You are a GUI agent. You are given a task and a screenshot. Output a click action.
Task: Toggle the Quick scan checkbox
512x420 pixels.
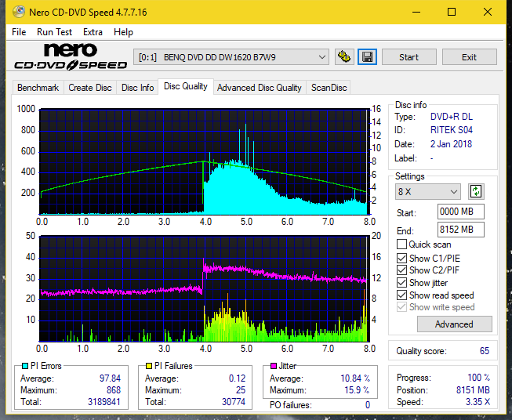tap(401, 244)
